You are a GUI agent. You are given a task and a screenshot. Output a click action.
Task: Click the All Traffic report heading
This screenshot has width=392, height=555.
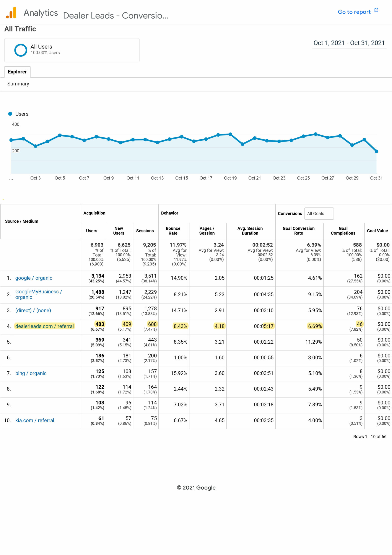20,29
